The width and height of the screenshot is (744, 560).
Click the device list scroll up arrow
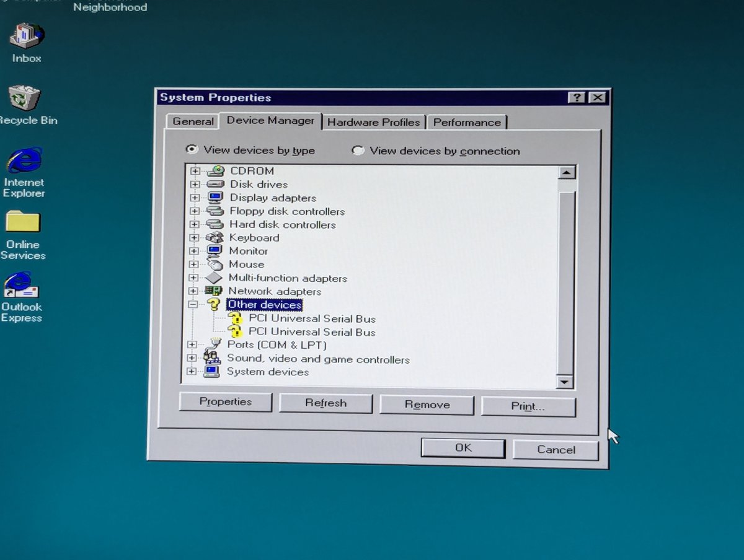(567, 173)
